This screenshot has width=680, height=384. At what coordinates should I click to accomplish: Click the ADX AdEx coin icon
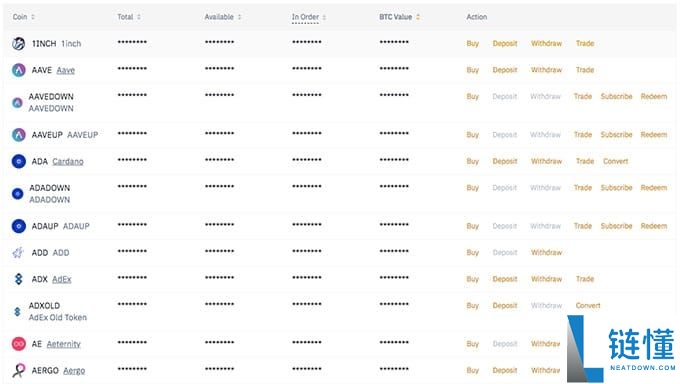pyautogui.click(x=18, y=279)
